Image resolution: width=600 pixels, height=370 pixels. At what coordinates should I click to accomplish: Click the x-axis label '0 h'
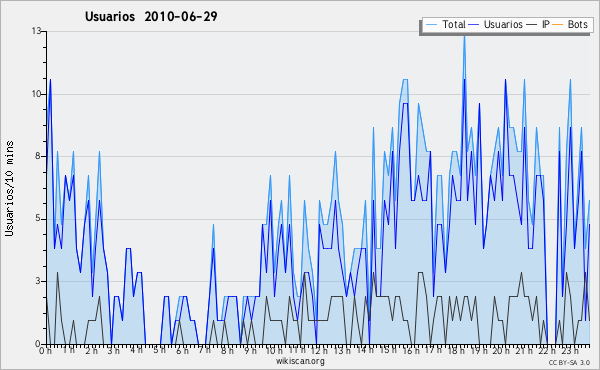coord(45,350)
